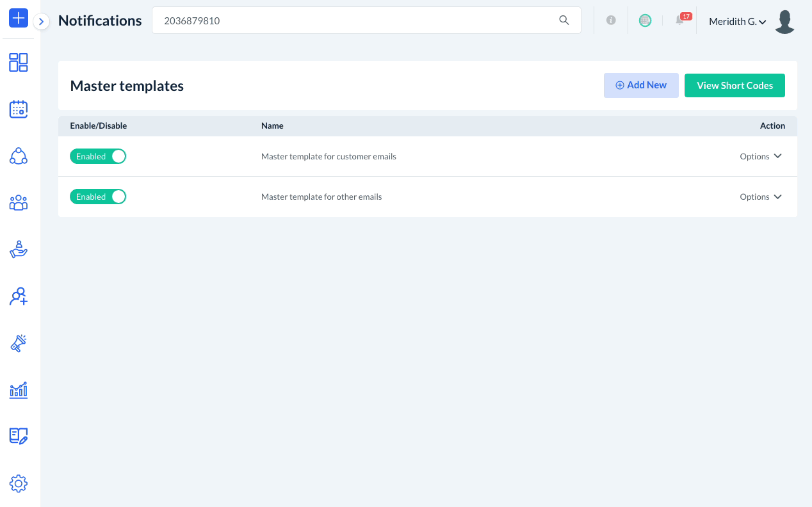Click 'Master template for customer emails' text
Viewport: 812px width, 507px height.
coord(329,156)
